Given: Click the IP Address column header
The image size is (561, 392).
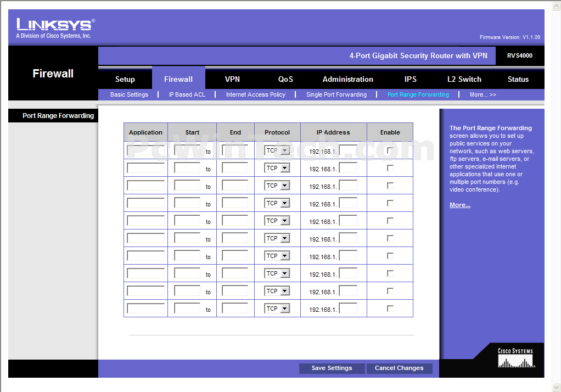Looking at the screenshot, I should click(333, 132).
